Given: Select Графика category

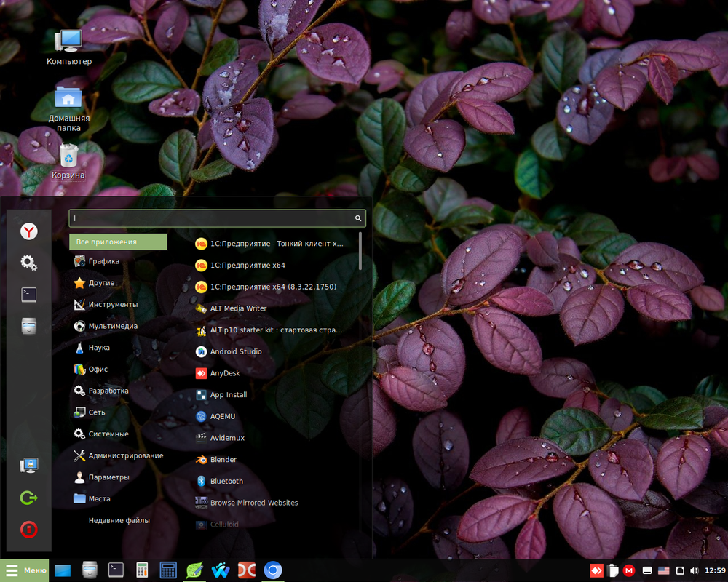Looking at the screenshot, I should pos(118,261).
